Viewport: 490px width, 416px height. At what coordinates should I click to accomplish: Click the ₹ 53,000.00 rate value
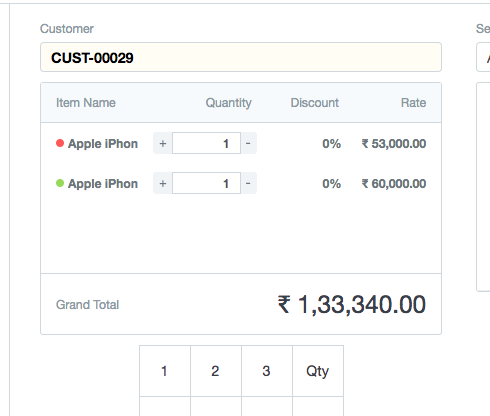click(394, 144)
